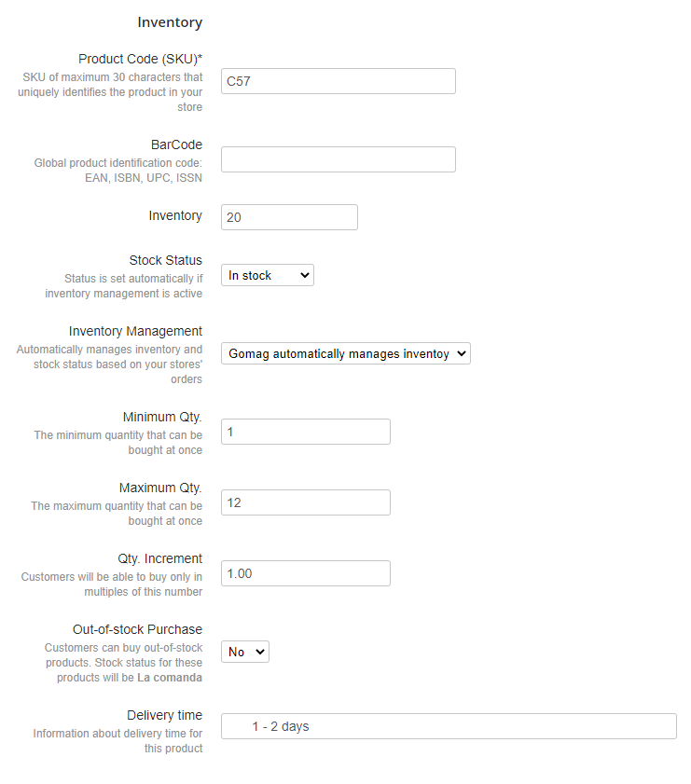Image resolution: width=691 pixels, height=784 pixels.
Task: Click the Maximum Qty. label
Action: pyautogui.click(x=160, y=488)
